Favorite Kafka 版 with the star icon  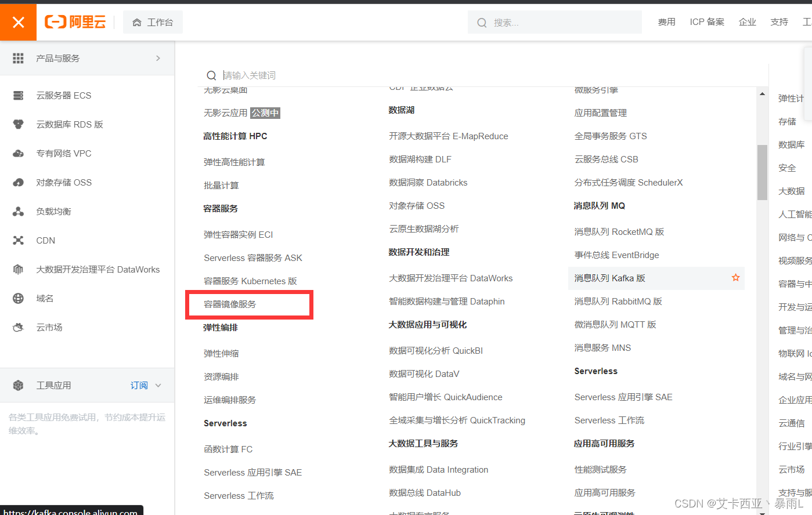tap(735, 278)
